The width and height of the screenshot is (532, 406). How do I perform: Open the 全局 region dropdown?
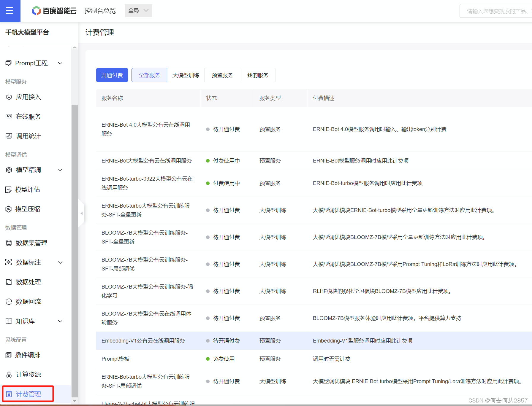[138, 11]
